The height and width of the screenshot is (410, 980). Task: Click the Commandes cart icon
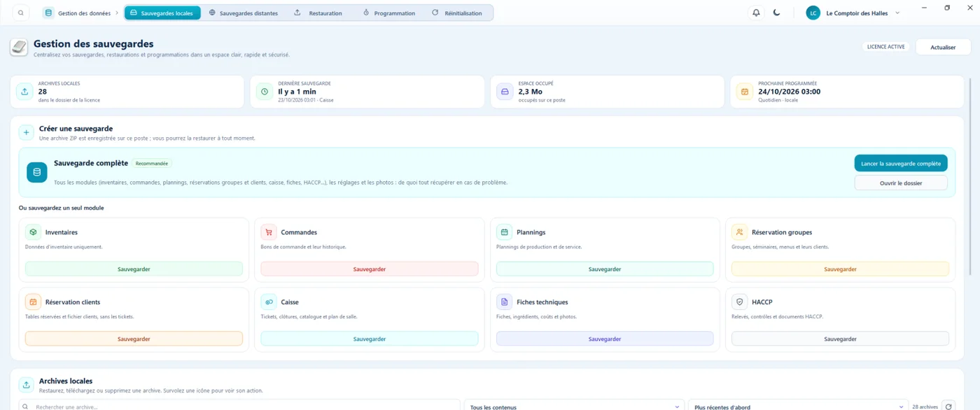(x=269, y=232)
